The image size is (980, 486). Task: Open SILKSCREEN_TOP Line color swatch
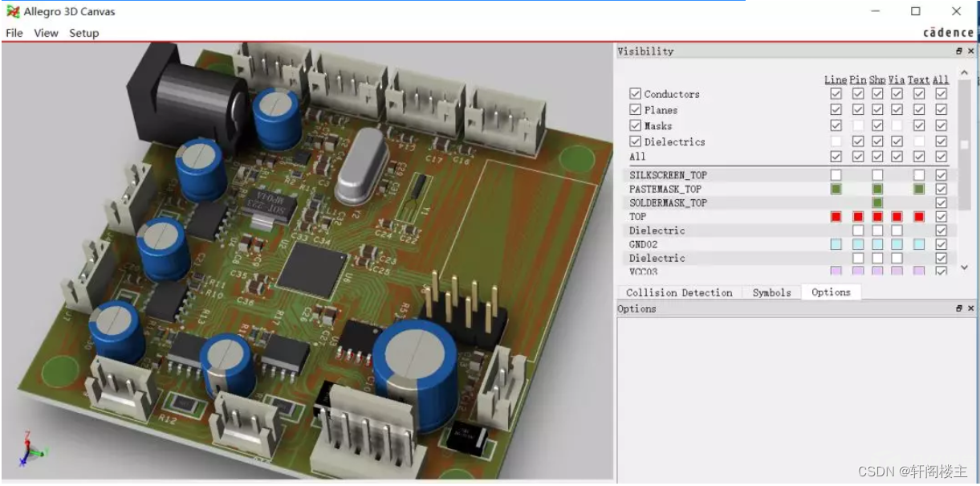pos(836,175)
